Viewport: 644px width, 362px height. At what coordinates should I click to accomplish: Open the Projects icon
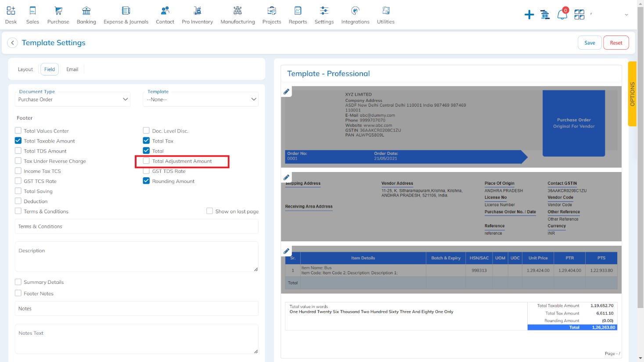coord(272,11)
